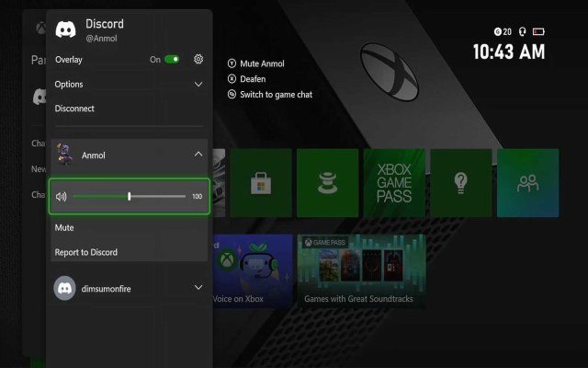
Task: Click Switch to game chat hint
Action: [x=270, y=94]
